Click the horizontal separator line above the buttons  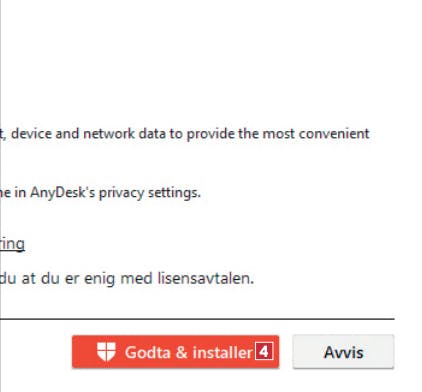[x=197, y=319]
